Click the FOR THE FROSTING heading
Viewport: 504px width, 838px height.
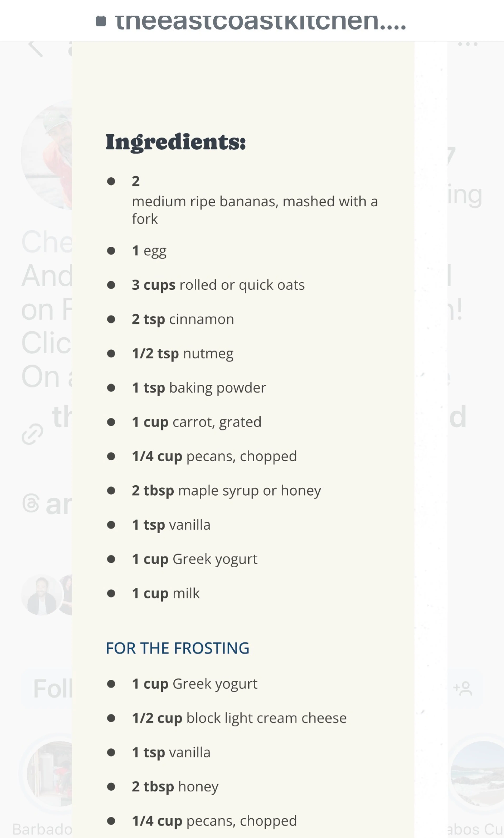point(177,648)
